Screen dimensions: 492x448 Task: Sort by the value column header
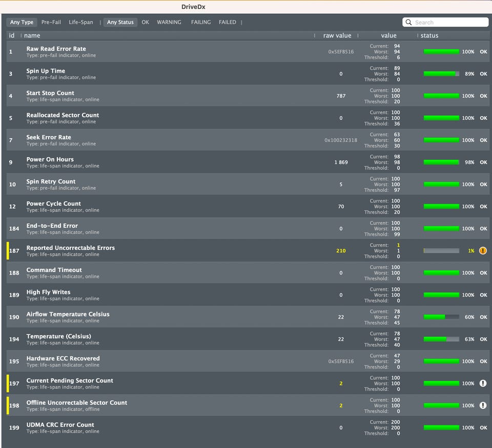pyautogui.click(x=389, y=35)
